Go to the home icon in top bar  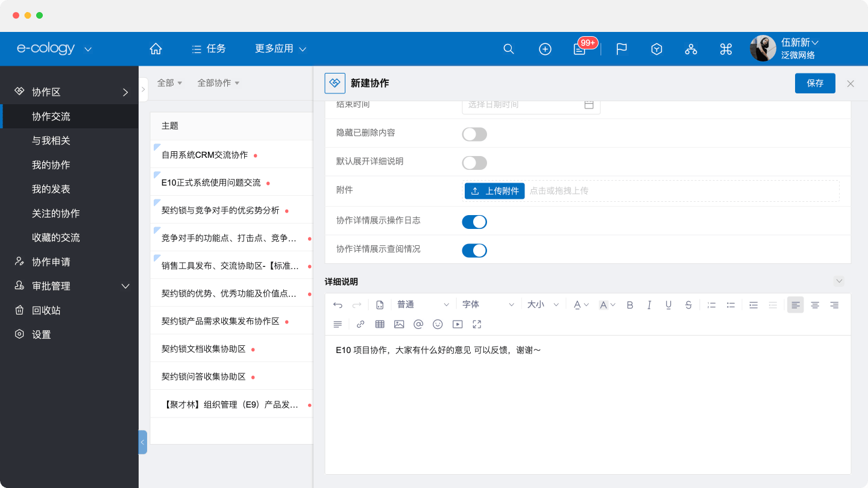[x=156, y=49]
